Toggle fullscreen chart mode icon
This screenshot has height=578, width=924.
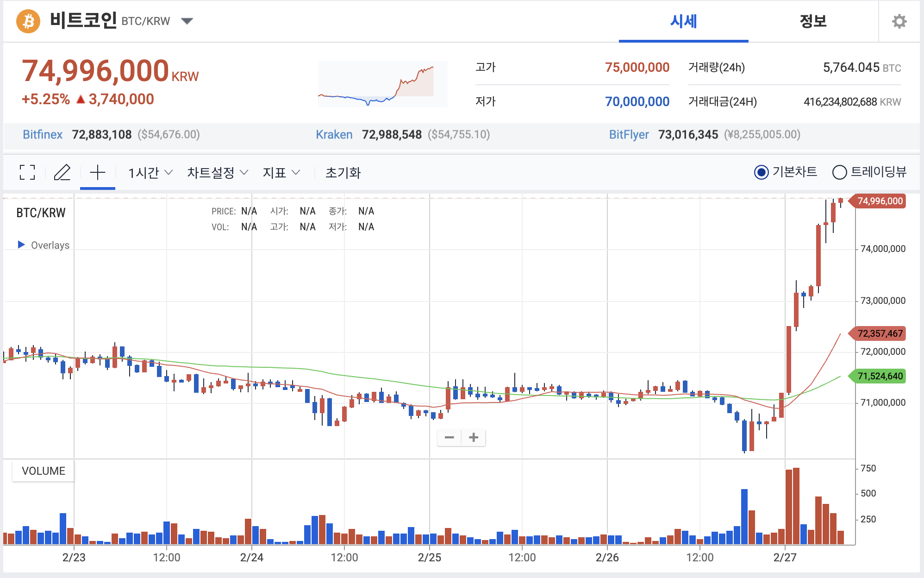pyautogui.click(x=27, y=172)
